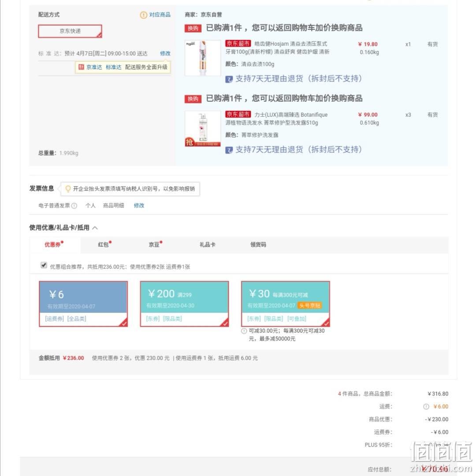The height and width of the screenshot is (476, 476).
Task: Open the 对应商品 link
Action: click(160, 15)
